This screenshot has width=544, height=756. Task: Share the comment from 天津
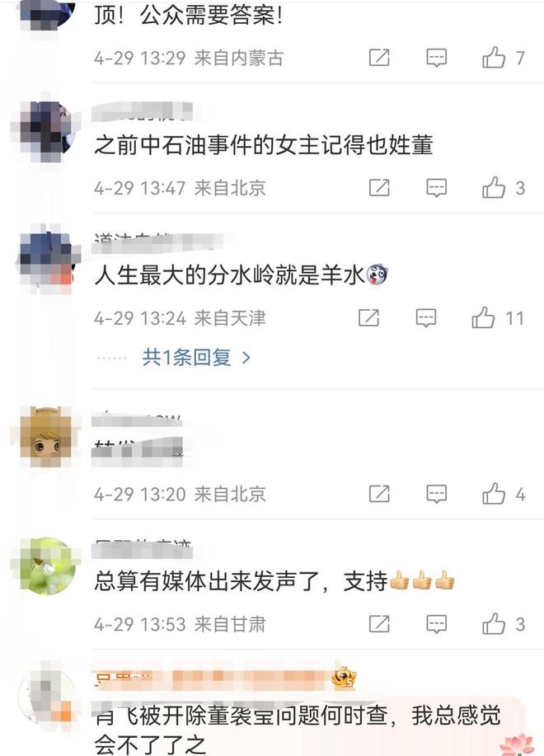(x=368, y=318)
